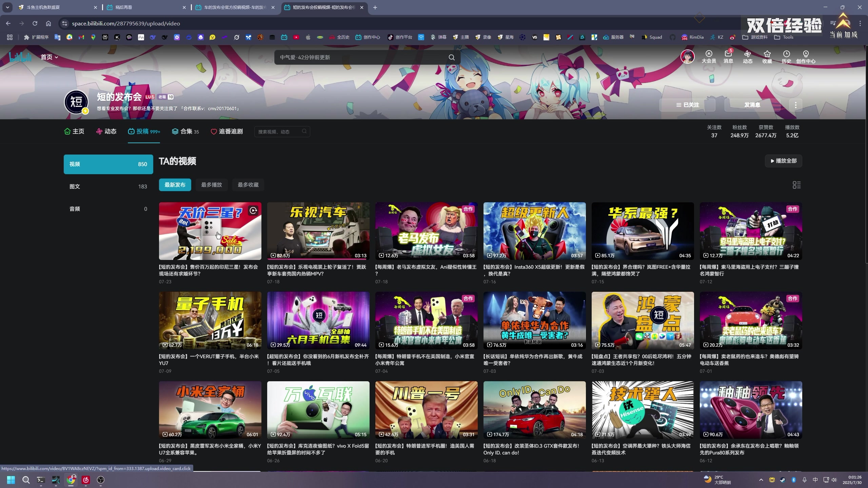
Task: Click search magnifier icon in header search bar
Action: tap(452, 57)
